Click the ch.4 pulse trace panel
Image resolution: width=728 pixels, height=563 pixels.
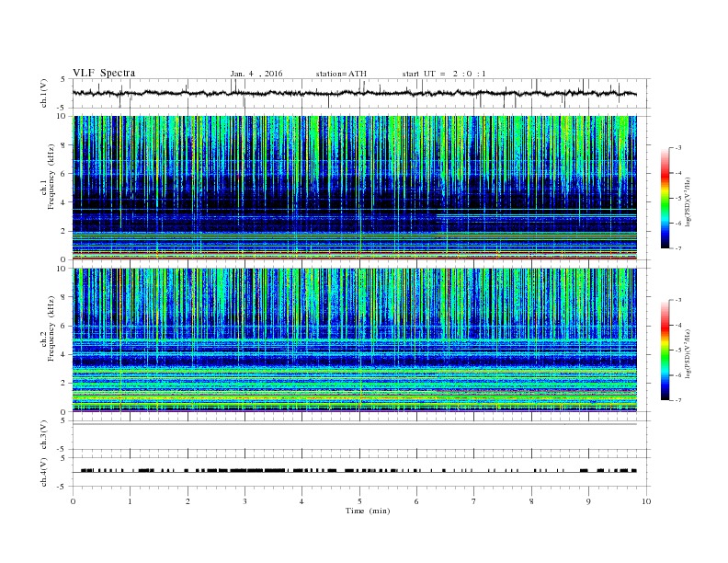click(361, 472)
